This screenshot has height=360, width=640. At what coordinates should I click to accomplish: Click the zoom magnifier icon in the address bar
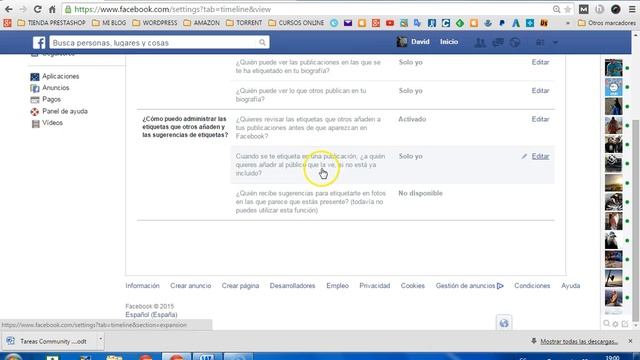coord(556,9)
